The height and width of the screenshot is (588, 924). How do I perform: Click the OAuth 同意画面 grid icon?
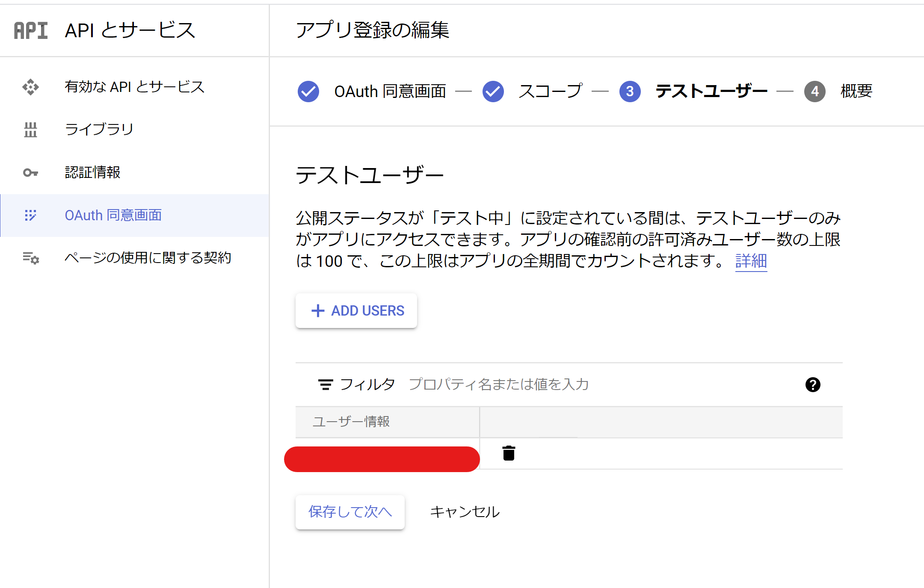[31, 216]
